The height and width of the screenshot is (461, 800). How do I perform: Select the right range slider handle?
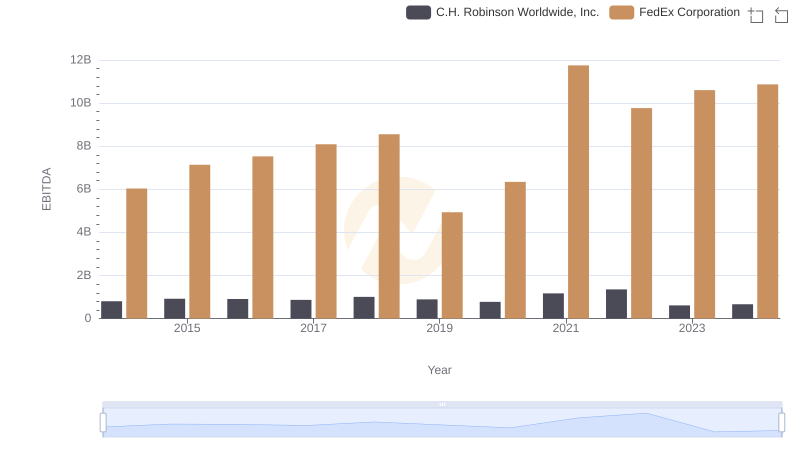point(782,423)
